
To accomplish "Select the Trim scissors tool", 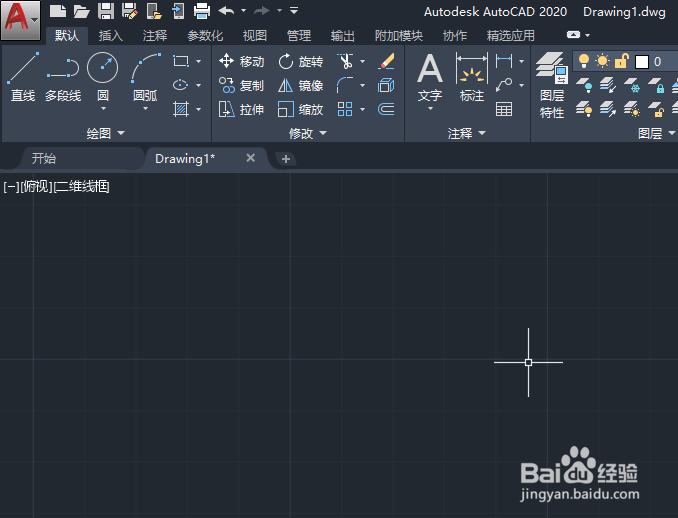I will tap(345, 61).
